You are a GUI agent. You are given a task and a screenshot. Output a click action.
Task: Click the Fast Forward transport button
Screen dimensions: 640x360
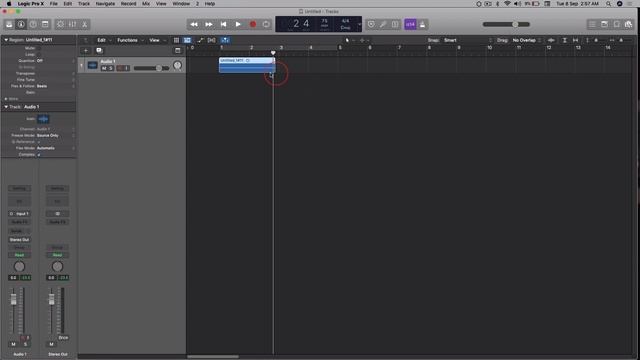click(209, 24)
